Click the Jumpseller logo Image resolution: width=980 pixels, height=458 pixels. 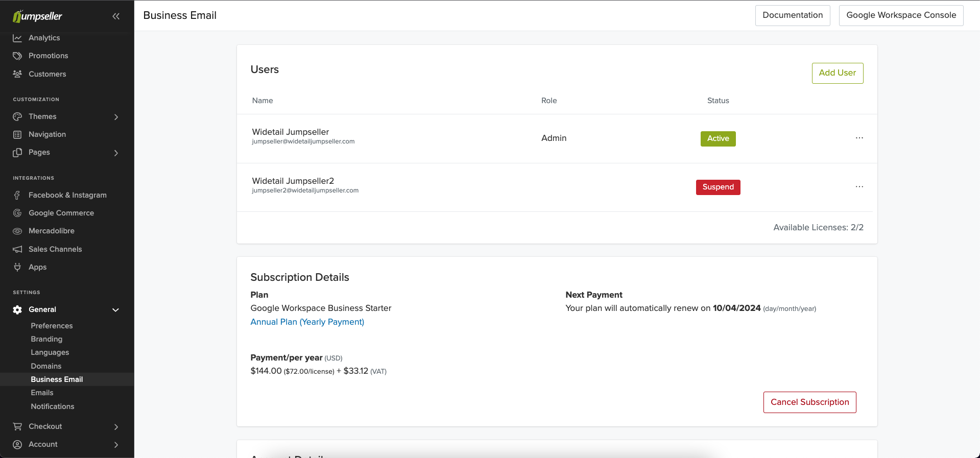(x=37, y=16)
